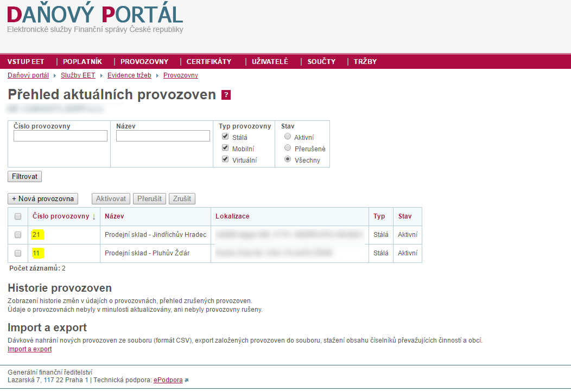571x392 pixels.
Task: Follow the Daňový portál breadcrumb link
Action: pyautogui.click(x=28, y=75)
